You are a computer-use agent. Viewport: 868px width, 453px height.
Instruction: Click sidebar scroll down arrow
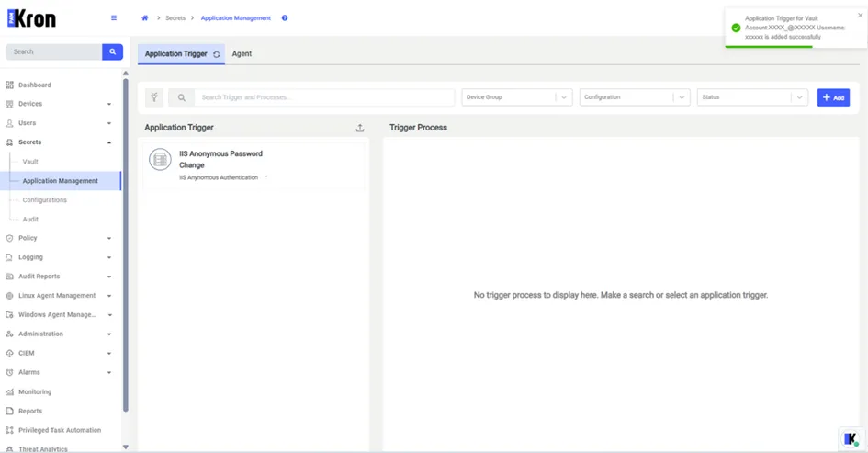[126, 447]
